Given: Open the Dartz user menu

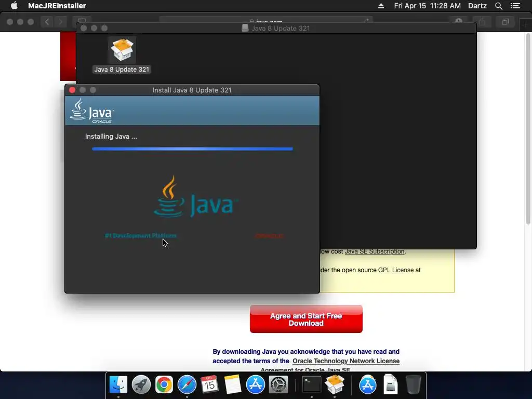Looking at the screenshot, I should [x=477, y=6].
